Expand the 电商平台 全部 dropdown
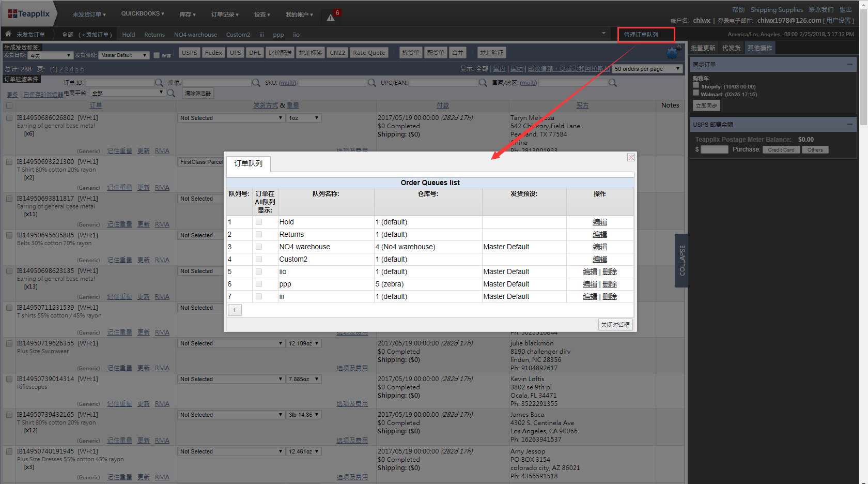Screen dimensions: 868x484 tap(127, 93)
